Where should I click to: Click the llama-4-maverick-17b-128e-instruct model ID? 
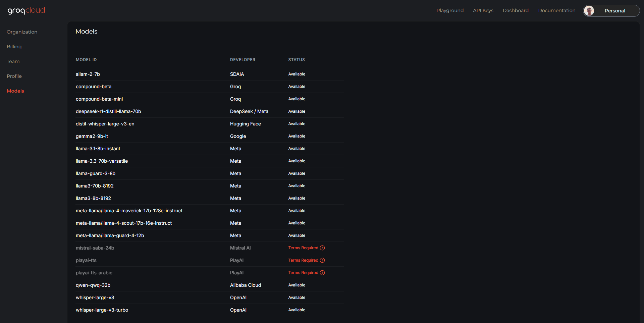tap(129, 211)
